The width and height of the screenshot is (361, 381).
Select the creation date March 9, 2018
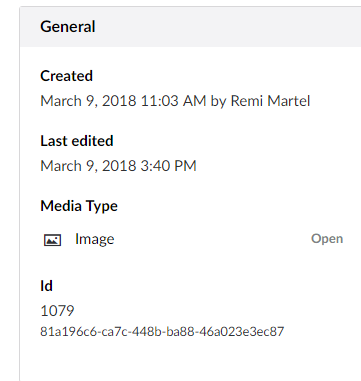[88, 101]
